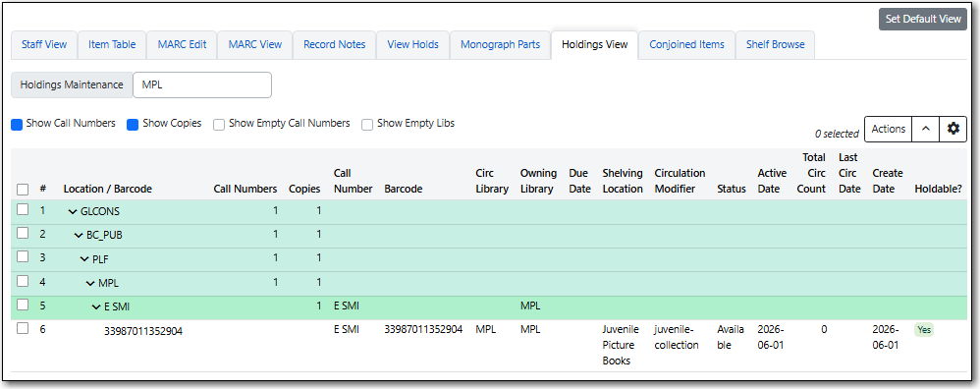Switch to Staff View tab
This screenshot has width=980, height=389.
(x=44, y=45)
